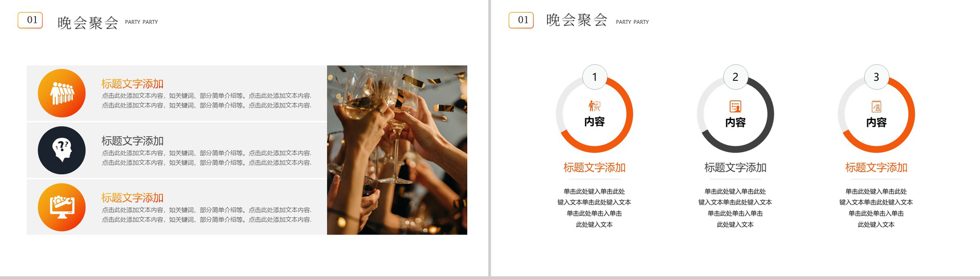980x279 pixels.
Task: Click the numbered circle badge 3
Action: tap(876, 77)
